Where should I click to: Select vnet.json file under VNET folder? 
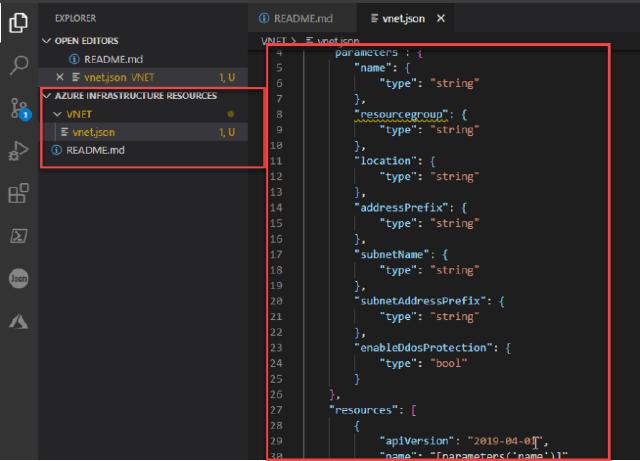(x=92, y=132)
